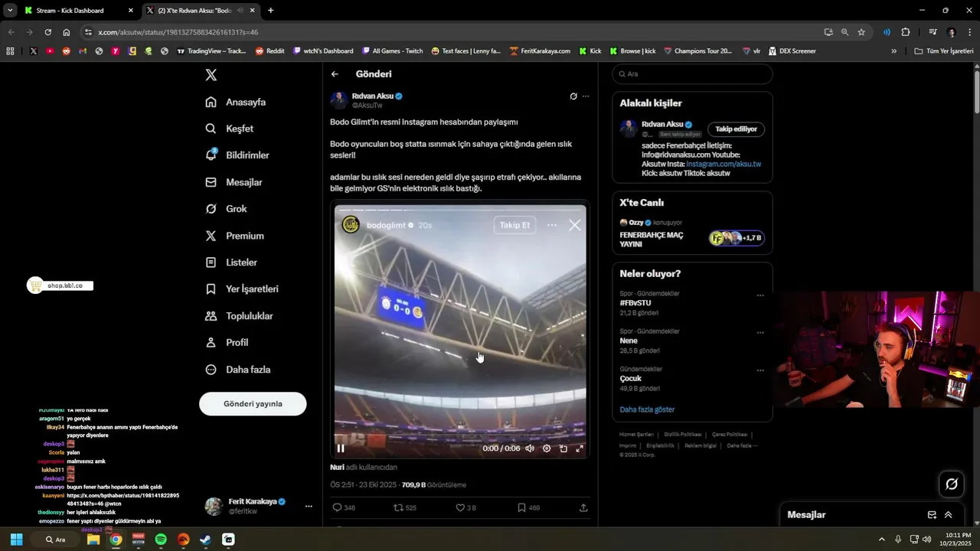Open more options for Nene trend
This screenshot has height=551, width=980.
click(x=760, y=333)
